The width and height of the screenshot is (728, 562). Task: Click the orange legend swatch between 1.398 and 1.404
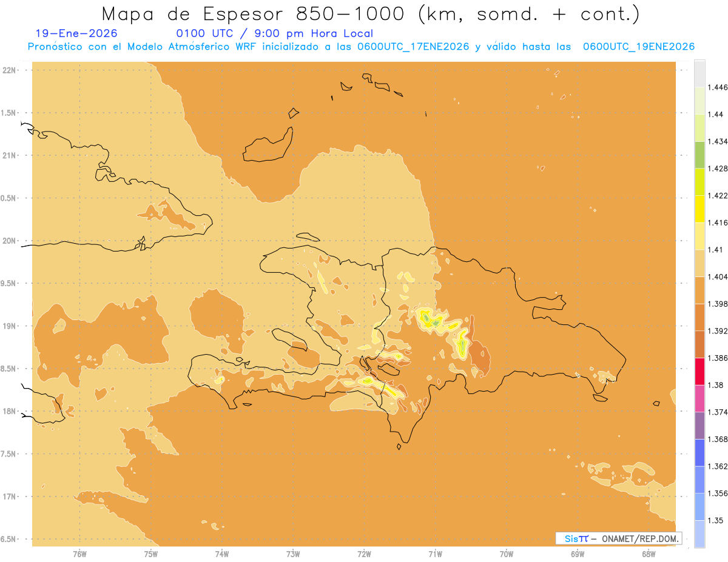click(699, 290)
